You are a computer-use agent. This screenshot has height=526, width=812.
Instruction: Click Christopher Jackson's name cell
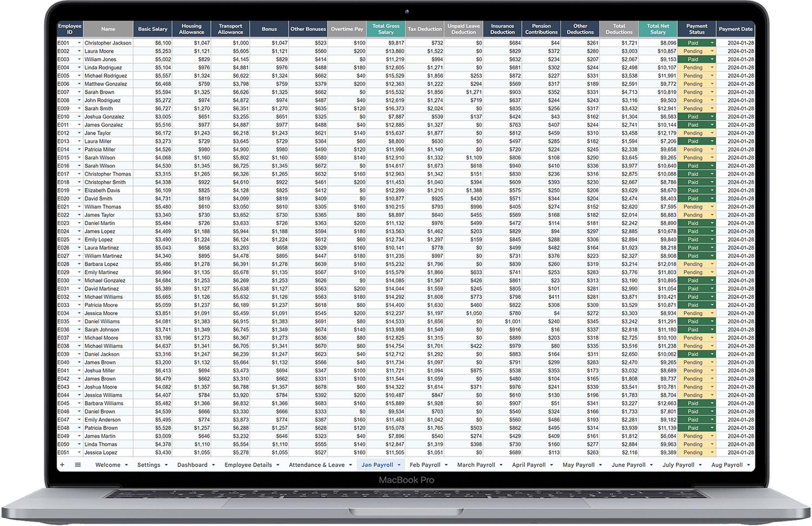pos(108,43)
